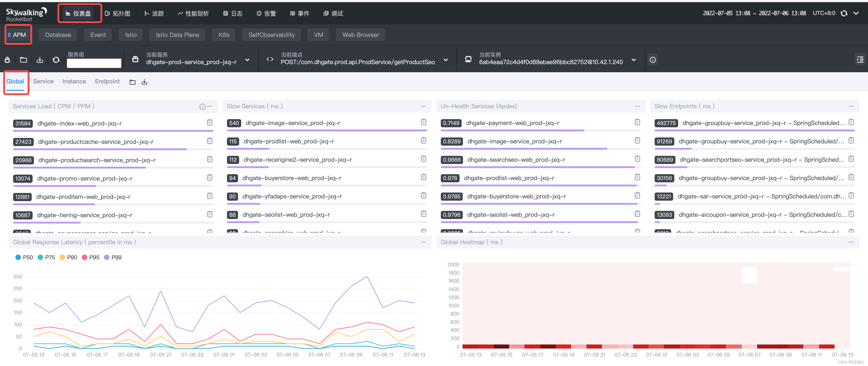Copy the dhgate-image-service_prod-jxq-r slow service name

(x=424, y=122)
